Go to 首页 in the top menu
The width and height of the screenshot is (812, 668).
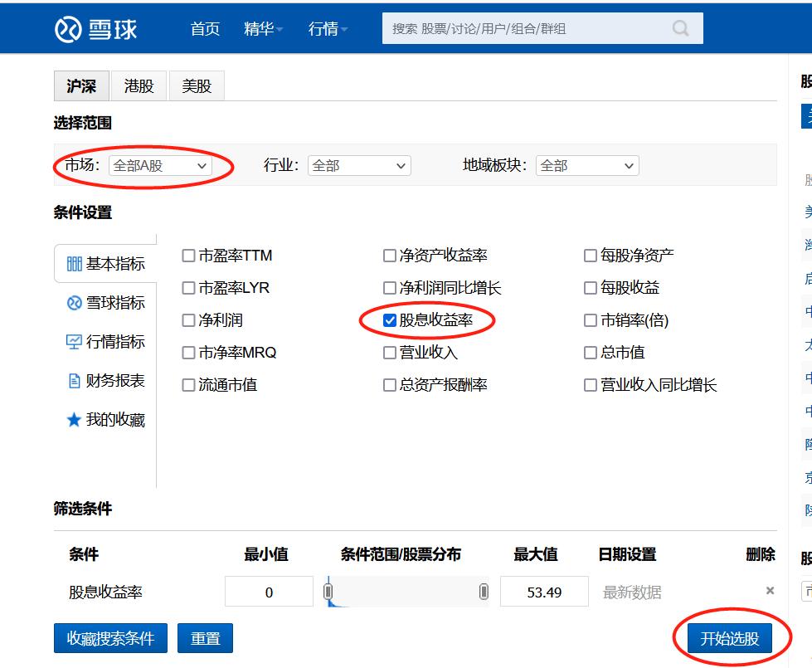tap(204, 28)
